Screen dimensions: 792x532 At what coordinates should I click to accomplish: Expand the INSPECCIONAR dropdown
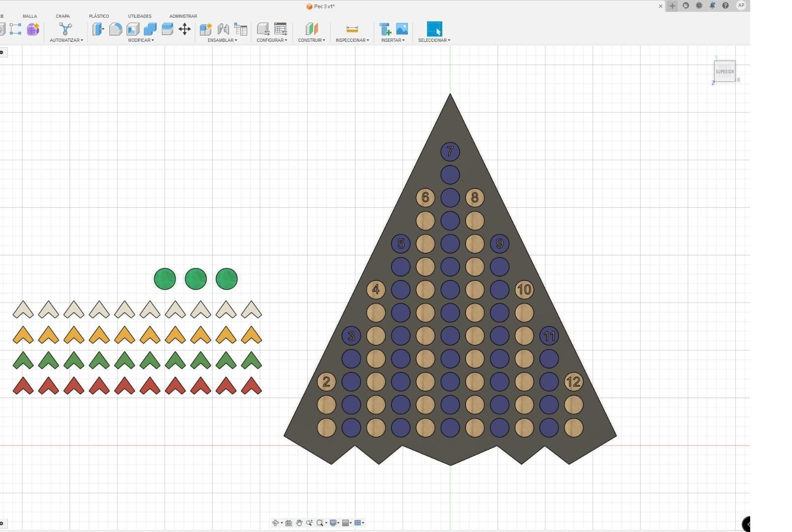(x=352, y=40)
